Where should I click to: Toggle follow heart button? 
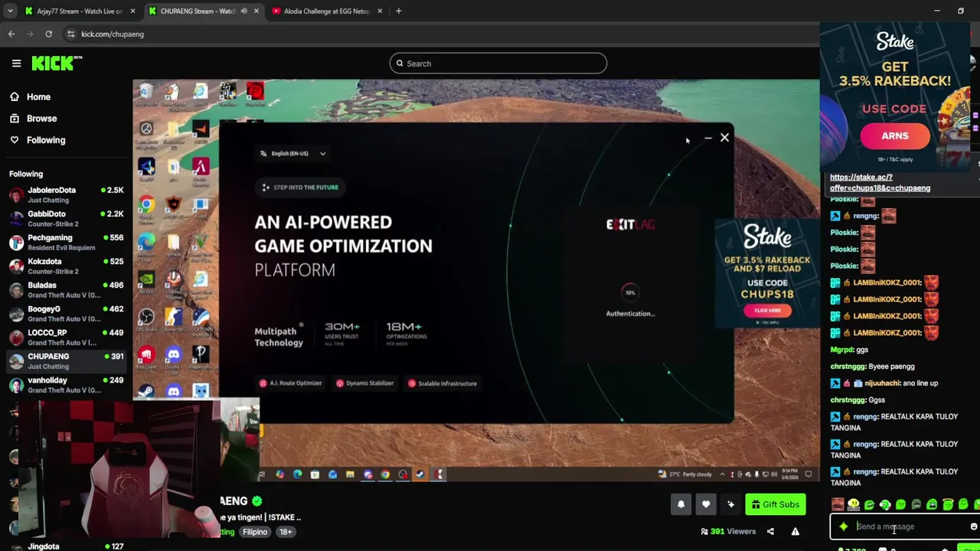[x=706, y=504]
